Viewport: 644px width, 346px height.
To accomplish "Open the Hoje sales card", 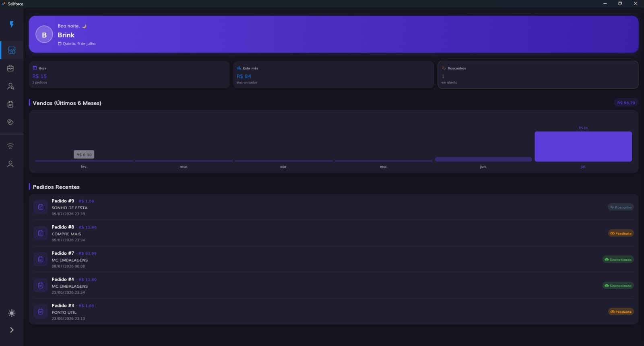I will tap(129, 75).
